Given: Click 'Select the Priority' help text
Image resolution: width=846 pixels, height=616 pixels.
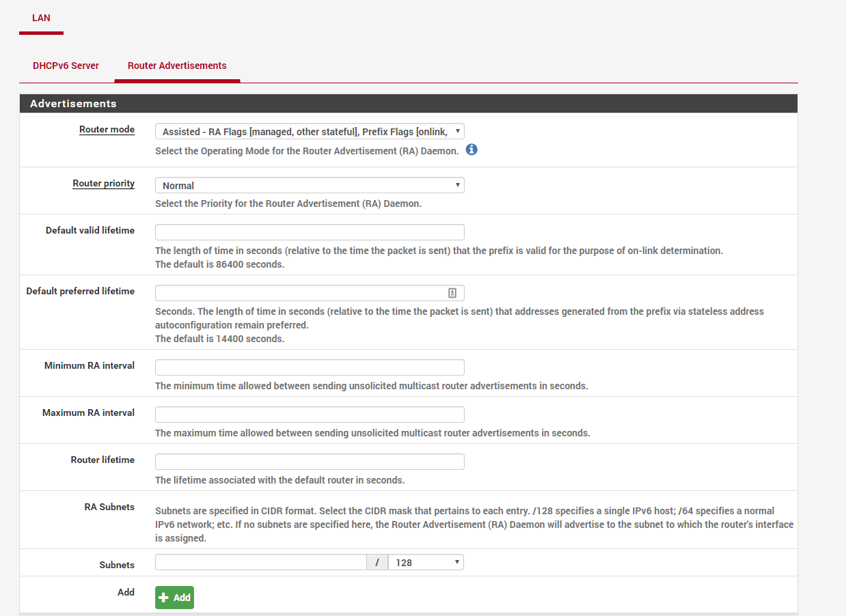Looking at the screenshot, I should pyautogui.click(x=288, y=204).
